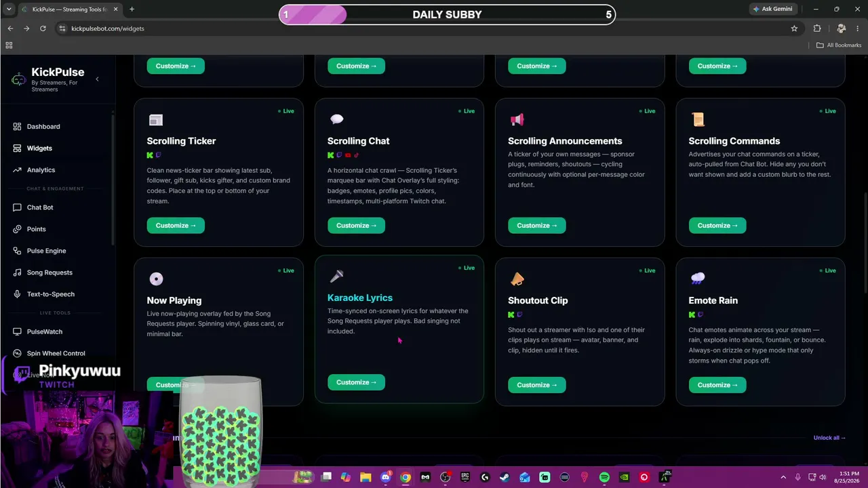Click the Chat Bot speech bubble icon

pyautogui.click(x=17, y=207)
